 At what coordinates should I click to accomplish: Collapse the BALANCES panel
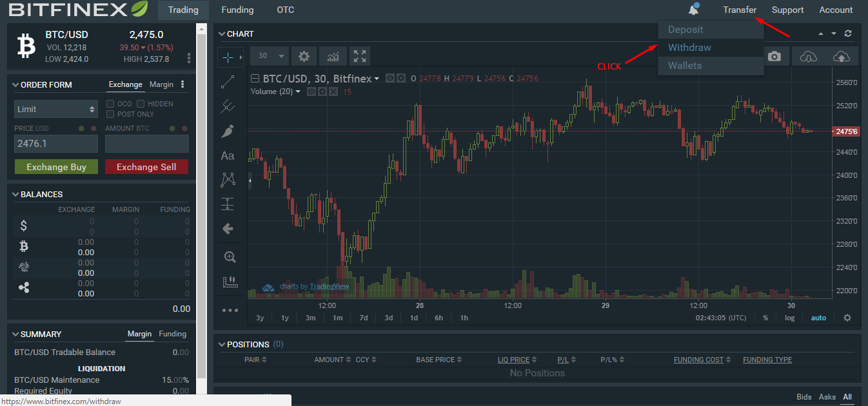point(16,194)
